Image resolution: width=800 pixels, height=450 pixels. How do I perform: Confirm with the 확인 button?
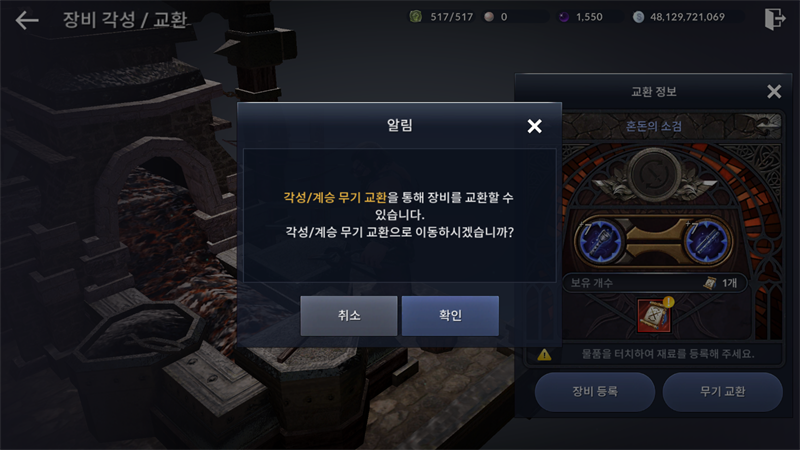click(450, 316)
